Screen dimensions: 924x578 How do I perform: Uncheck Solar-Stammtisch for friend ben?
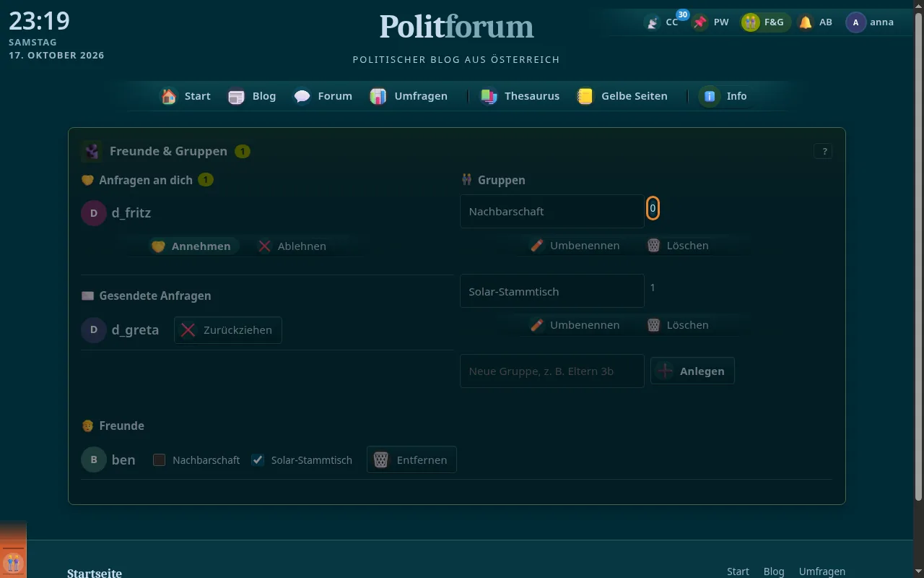click(x=258, y=460)
